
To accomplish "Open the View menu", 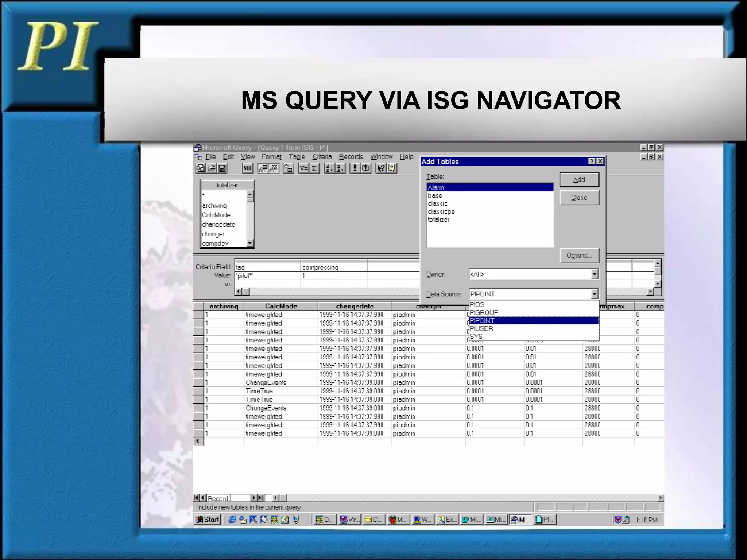I will (248, 157).
